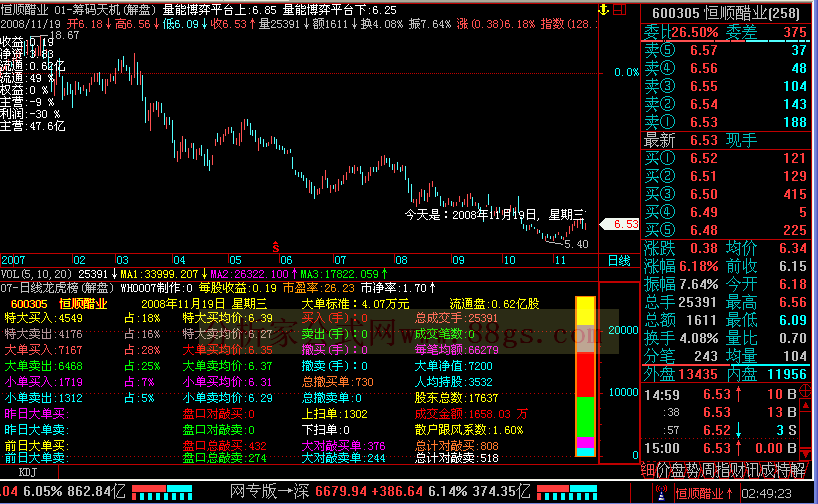
Task: Click the 15:00 trade row
Action: point(720,449)
